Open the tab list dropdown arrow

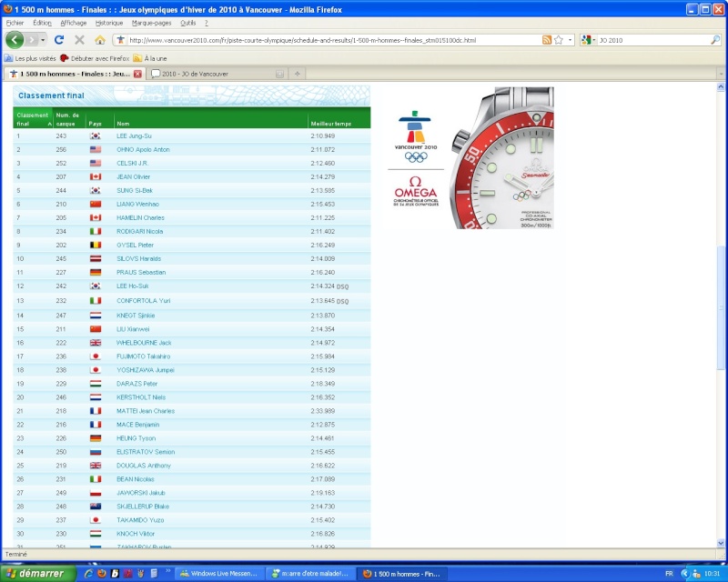(x=721, y=74)
